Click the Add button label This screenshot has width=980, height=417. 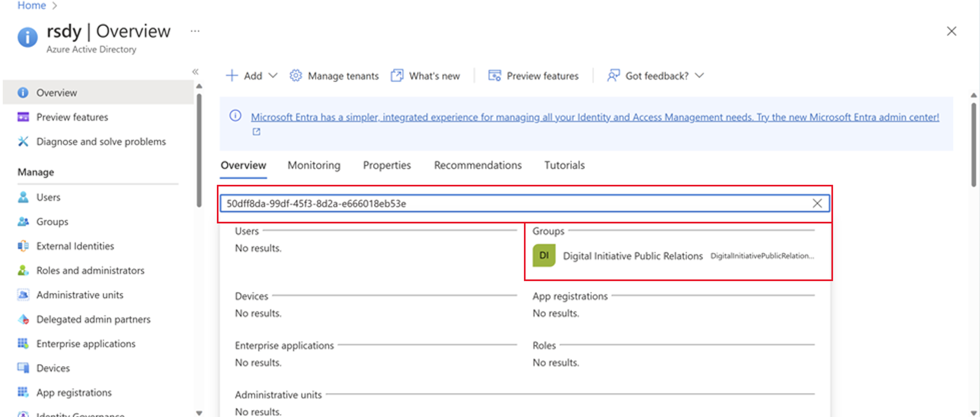coord(253,76)
